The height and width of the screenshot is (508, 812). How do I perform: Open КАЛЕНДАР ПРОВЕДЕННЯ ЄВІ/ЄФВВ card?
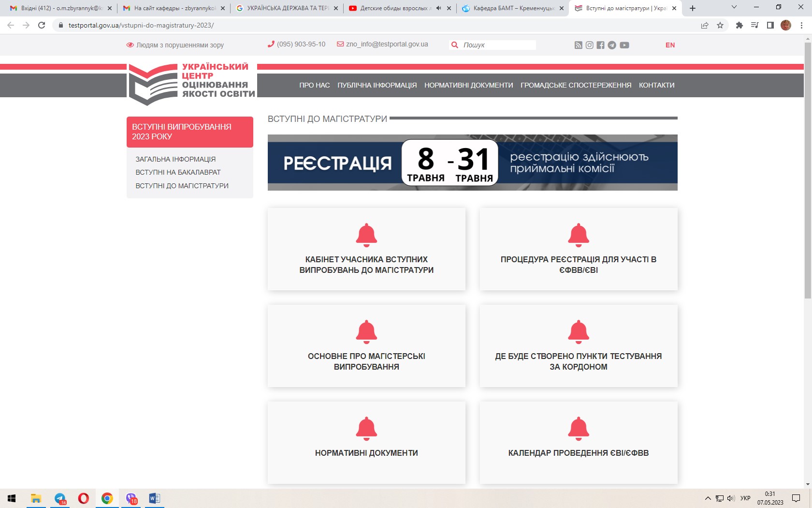coord(579,443)
